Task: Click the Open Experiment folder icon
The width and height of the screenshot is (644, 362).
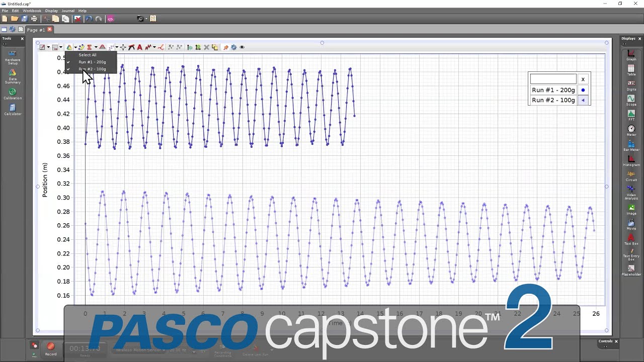Action: coord(15,19)
